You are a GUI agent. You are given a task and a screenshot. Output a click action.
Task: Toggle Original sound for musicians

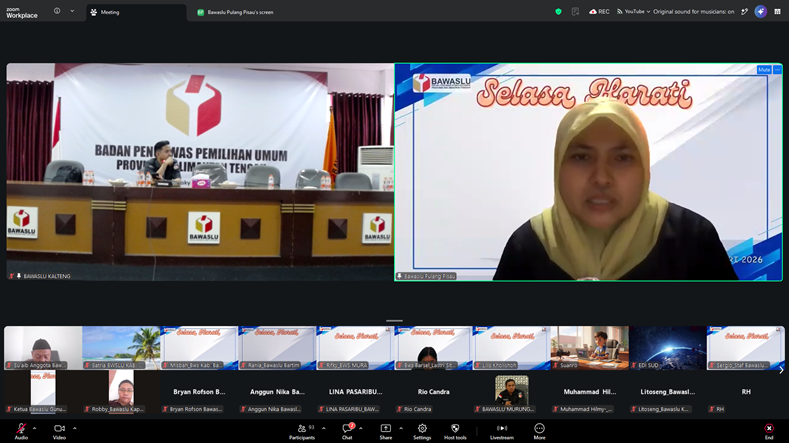click(693, 12)
